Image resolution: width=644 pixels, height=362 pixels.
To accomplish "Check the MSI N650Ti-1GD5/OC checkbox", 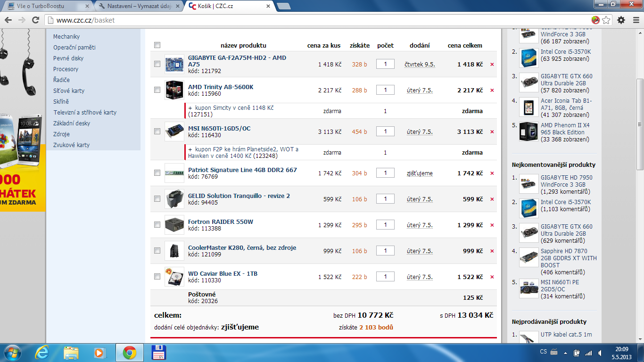I will tap(157, 132).
